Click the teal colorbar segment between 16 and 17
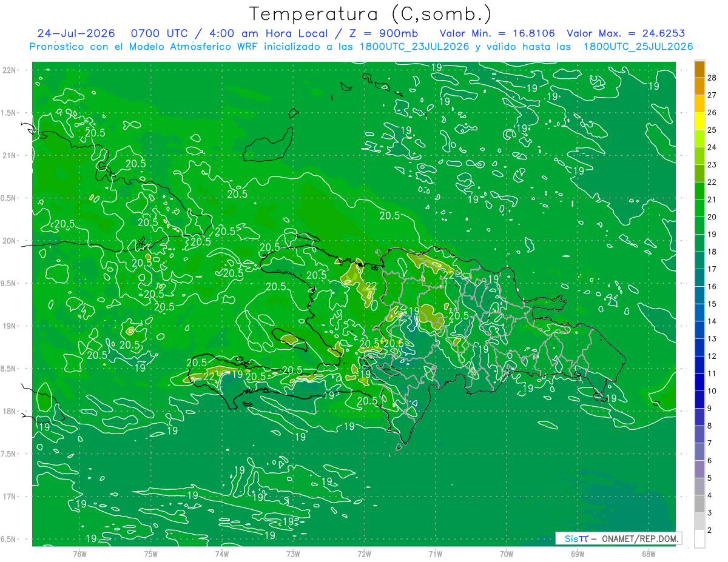Viewport: 728px width, 562px height. pyautogui.click(x=699, y=278)
